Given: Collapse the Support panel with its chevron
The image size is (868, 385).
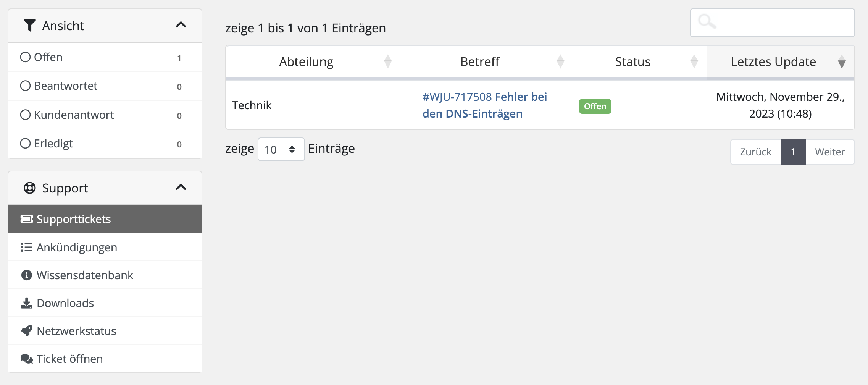Looking at the screenshot, I should coord(181,187).
